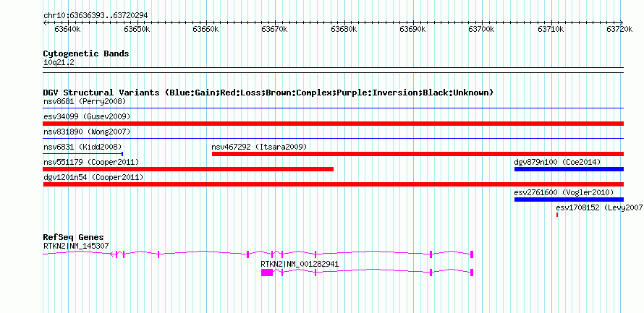Viewport: 644px width, 313px height.
Task: Open the RTKN2|NM_145307 gene label
Action: (x=76, y=246)
